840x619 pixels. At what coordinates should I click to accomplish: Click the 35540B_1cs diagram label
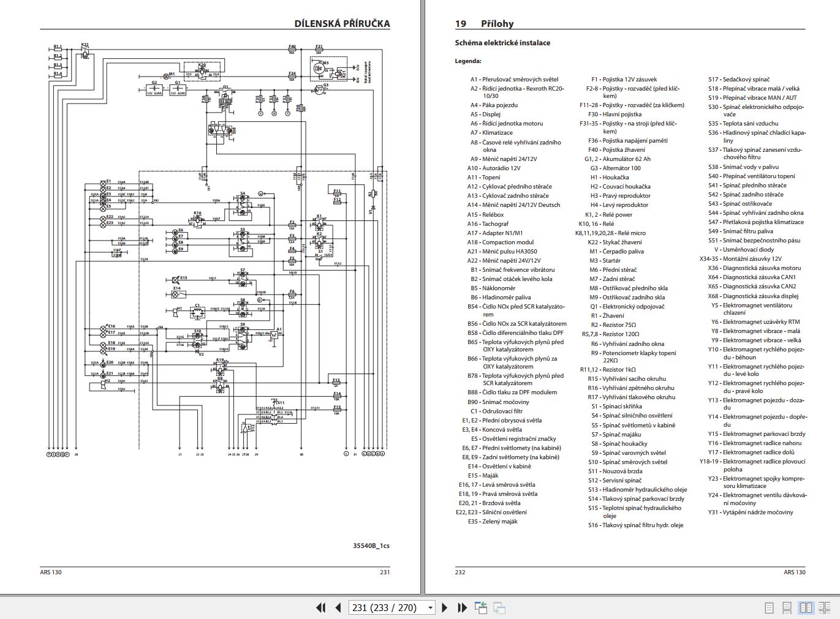coord(371,545)
